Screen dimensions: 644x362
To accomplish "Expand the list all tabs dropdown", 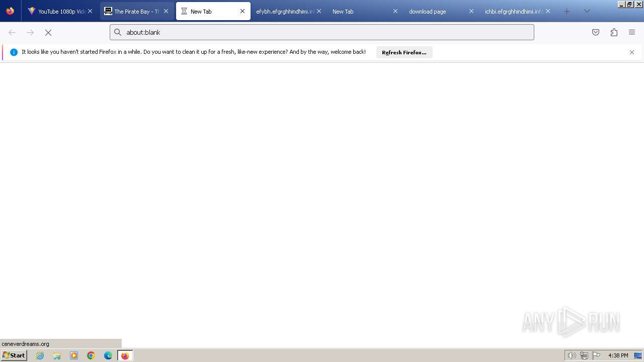I will (x=587, y=11).
